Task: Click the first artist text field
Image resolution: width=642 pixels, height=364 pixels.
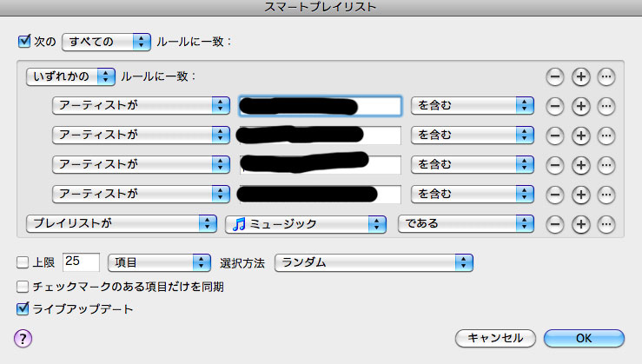Action: tap(321, 106)
